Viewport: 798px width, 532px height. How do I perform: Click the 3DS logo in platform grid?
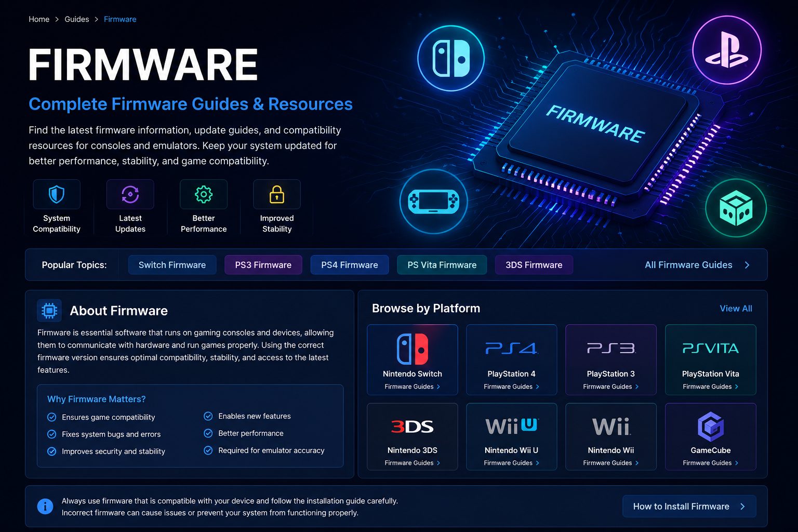pyautogui.click(x=413, y=427)
